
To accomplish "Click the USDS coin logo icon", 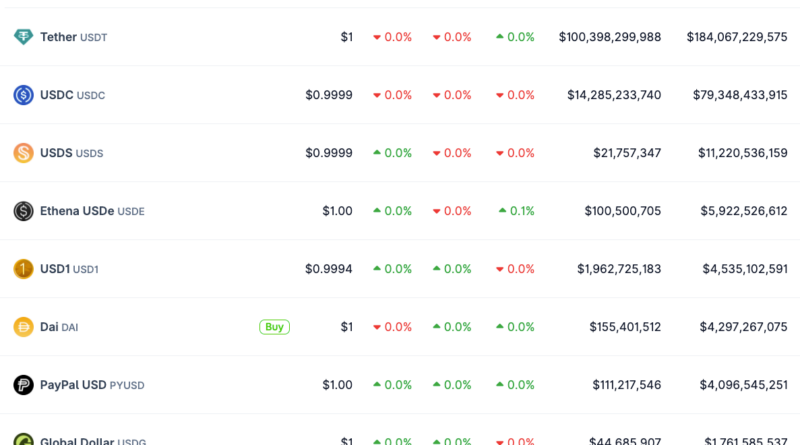I will 23,153.
